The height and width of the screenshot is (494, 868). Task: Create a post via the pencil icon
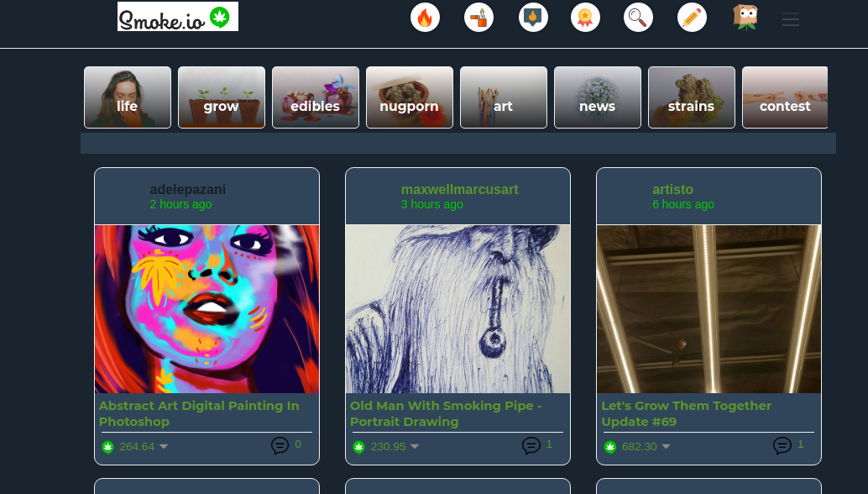point(692,17)
